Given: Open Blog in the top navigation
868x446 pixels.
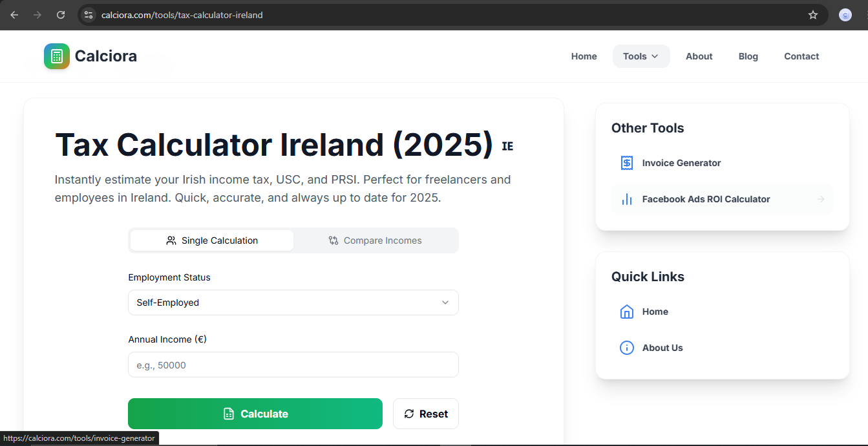Looking at the screenshot, I should coord(748,56).
